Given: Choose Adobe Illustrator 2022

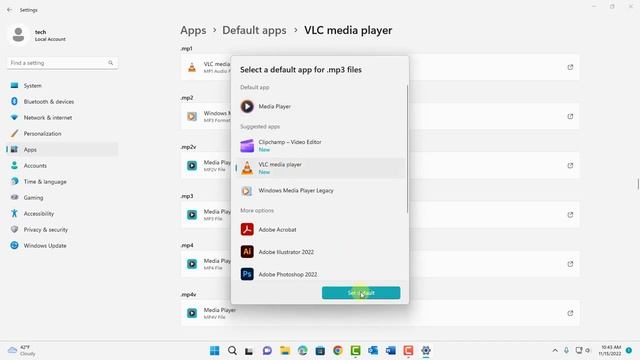Looking at the screenshot, I should coord(320,252).
